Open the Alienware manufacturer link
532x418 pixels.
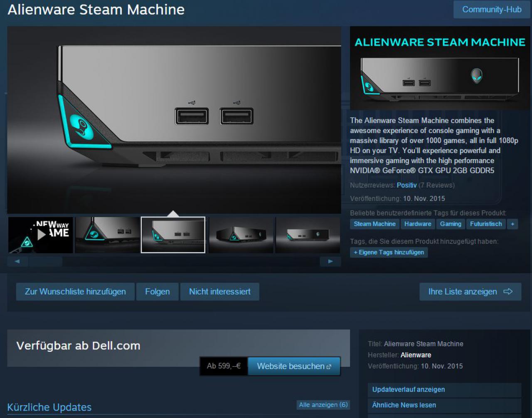pos(416,355)
